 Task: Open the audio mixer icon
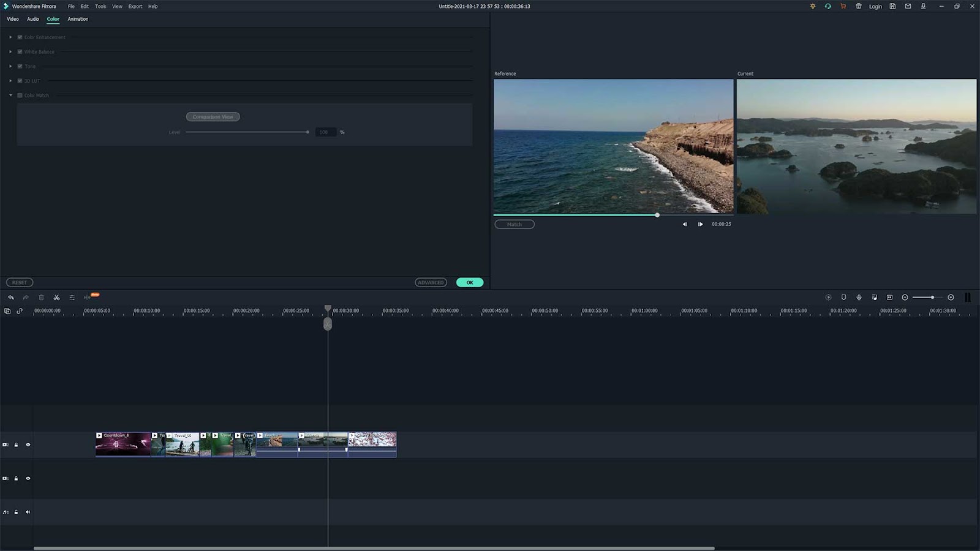click(874, 298)
